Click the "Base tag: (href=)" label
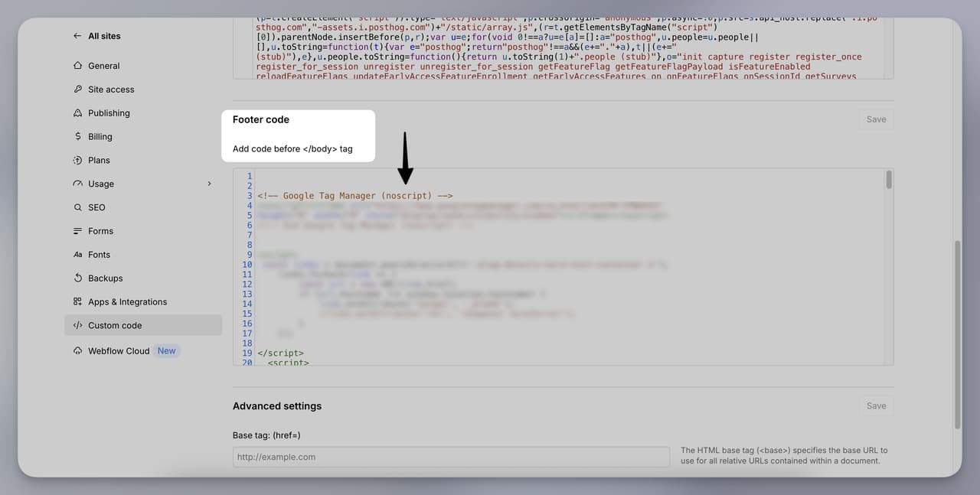Screen dimensions: 980x495 pos(266,435)
